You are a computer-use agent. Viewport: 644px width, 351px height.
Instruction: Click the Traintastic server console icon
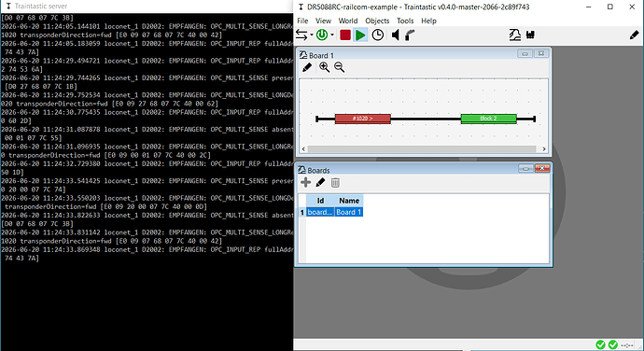click(x=8, y=7)
